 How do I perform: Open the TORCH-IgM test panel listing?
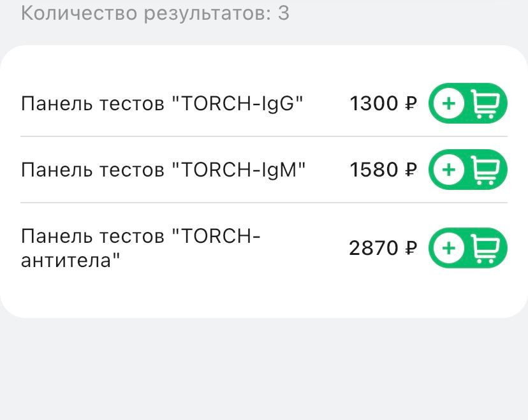tap(165, 170)
